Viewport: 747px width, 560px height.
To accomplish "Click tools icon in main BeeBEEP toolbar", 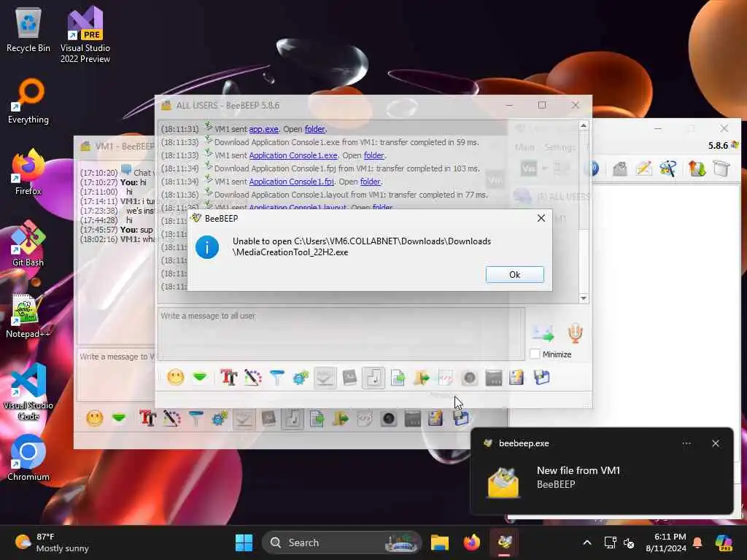I will click(667, 168).
